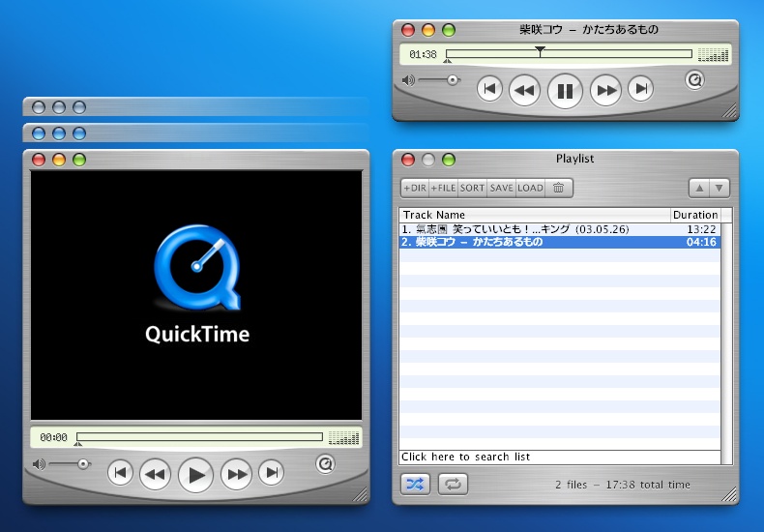Viewport: 764px width, 532px height.
Task: Click the Duration column header
Action: click(695, 215)
